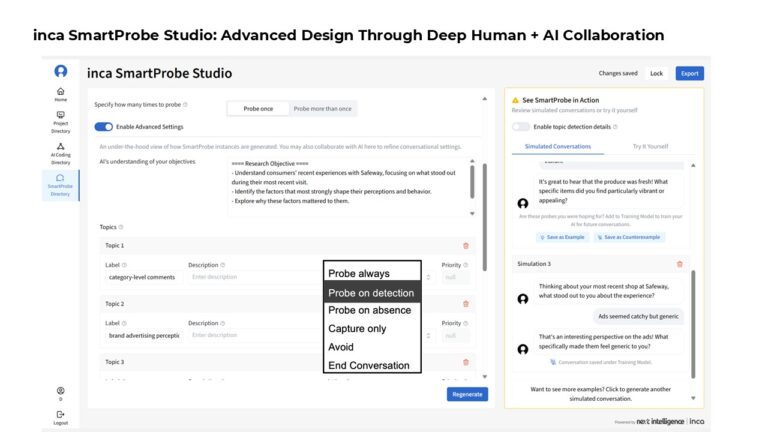Click info icon beside Topic 1 Description
The height and width of the screenshot is (432, 768).
[x=223, y=265]
